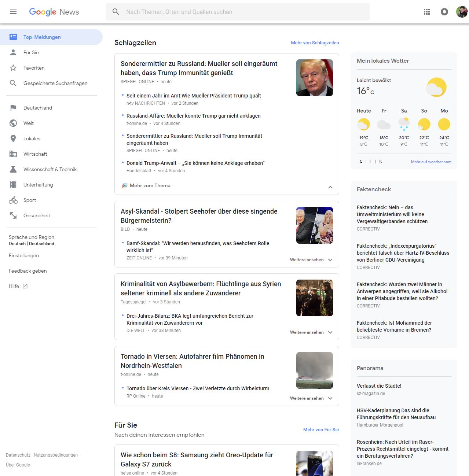Go to the Wirtschaft news section
The width and height of the screenshot is (469, 476).
tap(51, 154)
